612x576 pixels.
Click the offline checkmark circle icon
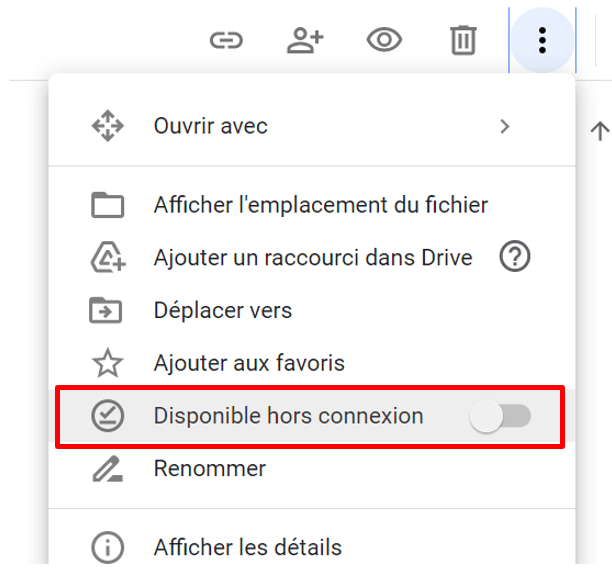[x=107, y=416]
